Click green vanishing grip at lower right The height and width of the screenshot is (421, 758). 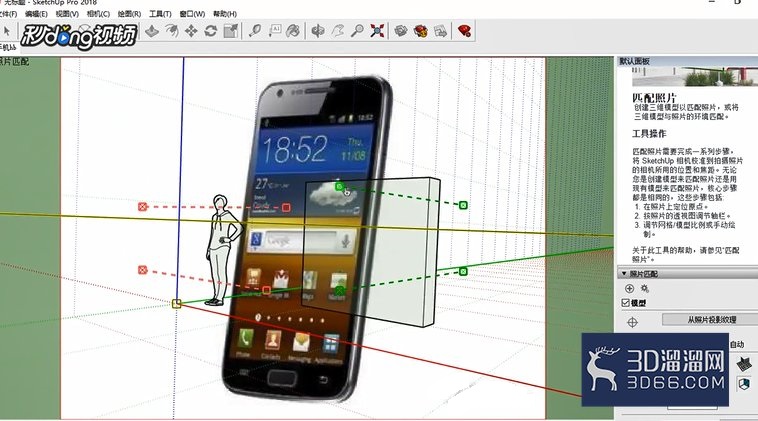[x=463, y=272]
